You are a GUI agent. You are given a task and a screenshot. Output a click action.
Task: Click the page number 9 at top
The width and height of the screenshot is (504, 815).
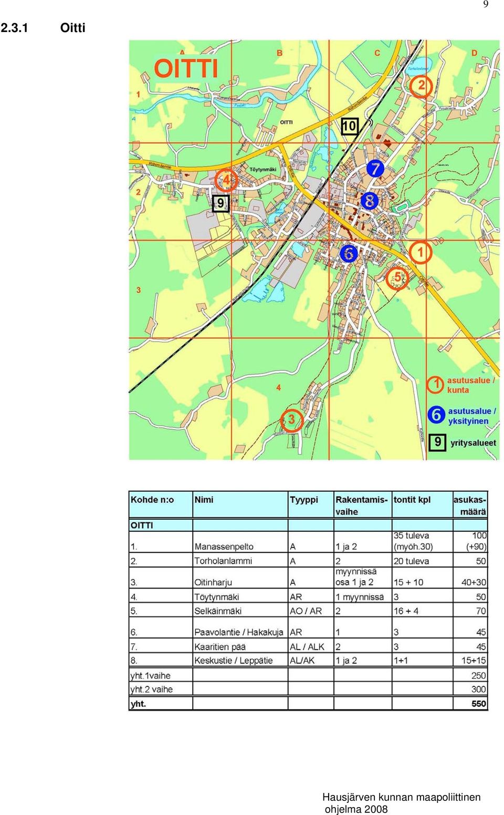[x=486, y=4]
